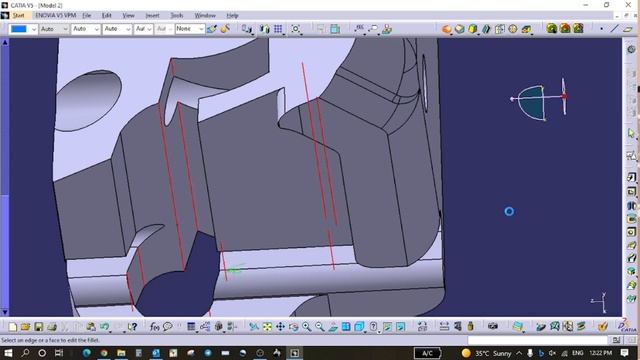Image resolution: width=640 pixels, height=360 pixels.
Task: Toggle the Hide/Show icon
Action: (387, 327)
